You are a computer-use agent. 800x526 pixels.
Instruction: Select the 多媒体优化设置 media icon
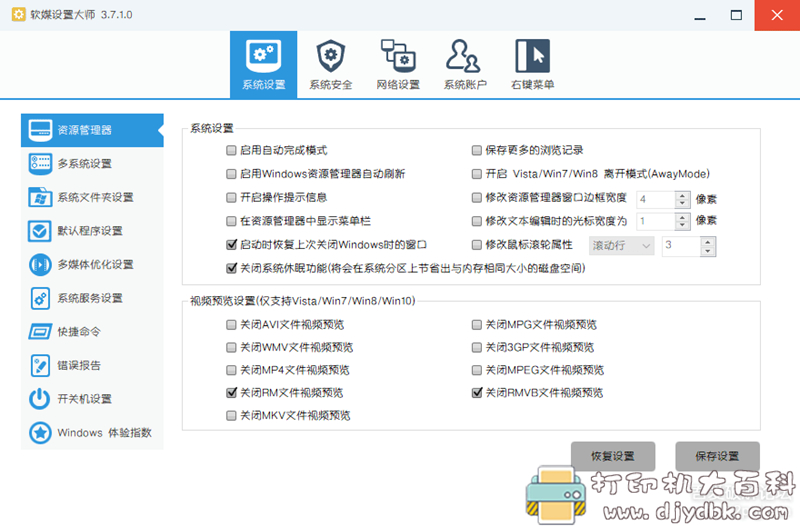coord(40,265)
